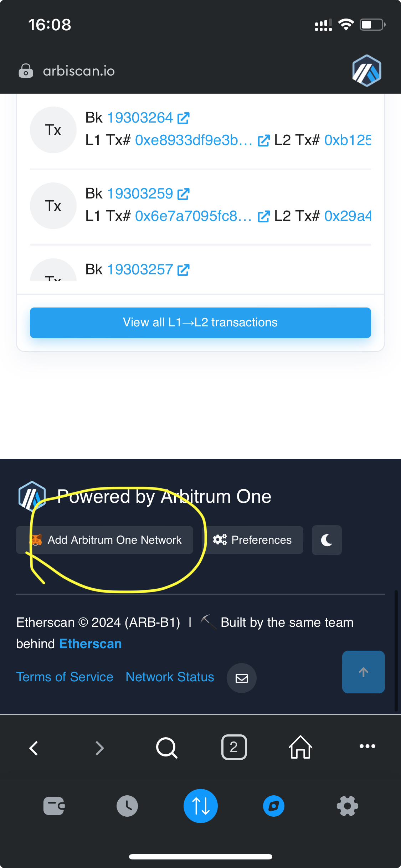Click View all L1→L2 transactions button
The image size is (401, 868).
point(200,322)
